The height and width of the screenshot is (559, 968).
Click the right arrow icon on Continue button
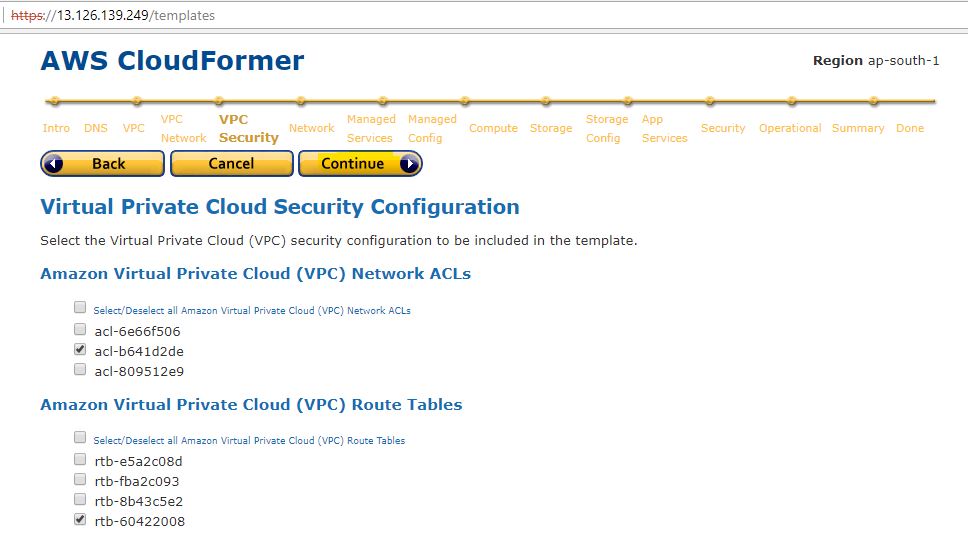click(408, 164)
